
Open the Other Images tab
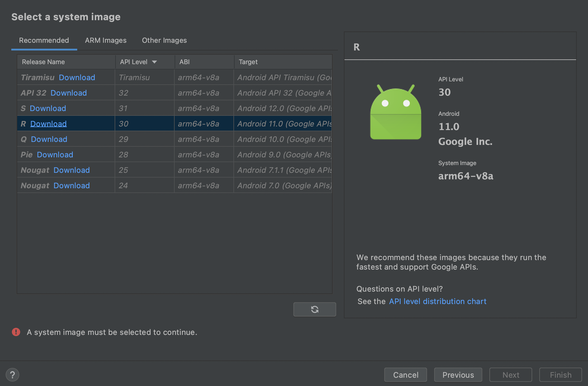click(x=164, y=40)
